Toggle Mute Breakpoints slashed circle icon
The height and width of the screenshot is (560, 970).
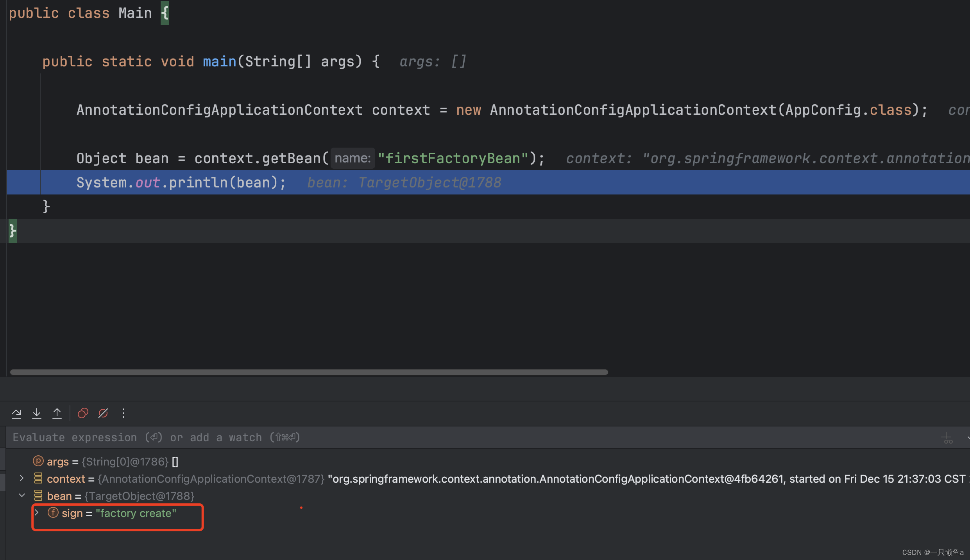pyautogui.click(x=103, y=413)
